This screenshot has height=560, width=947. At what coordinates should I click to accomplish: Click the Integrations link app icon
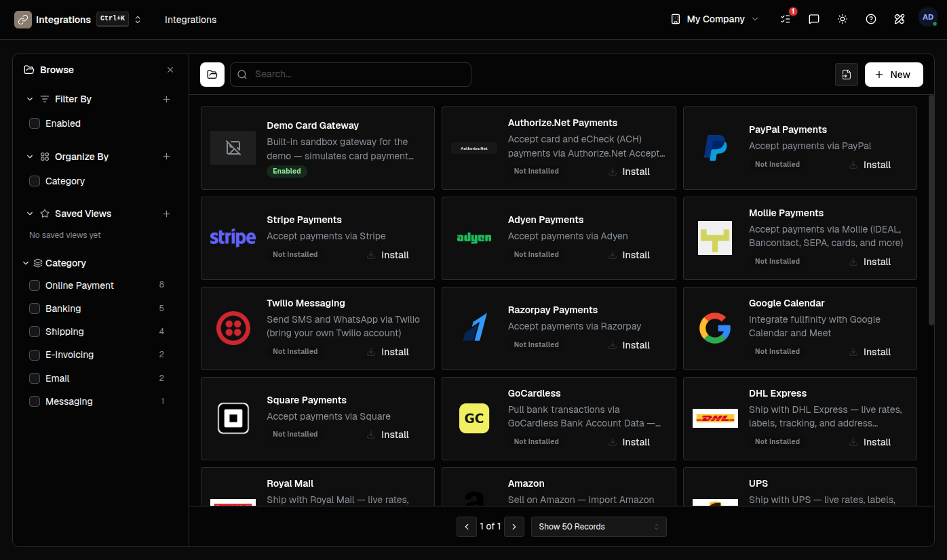pos(23,20)
